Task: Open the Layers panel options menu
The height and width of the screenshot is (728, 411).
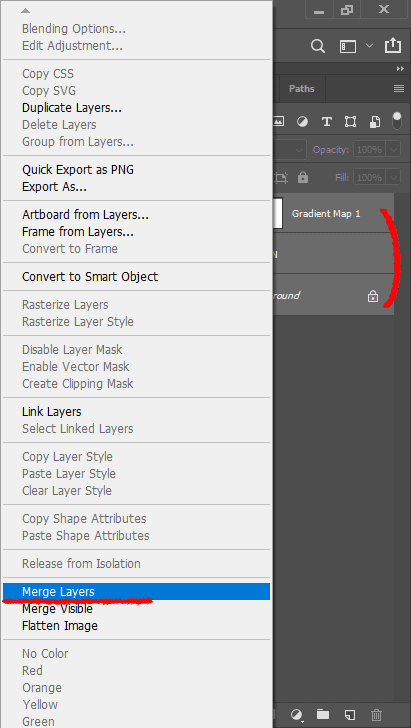Action: 399,89
